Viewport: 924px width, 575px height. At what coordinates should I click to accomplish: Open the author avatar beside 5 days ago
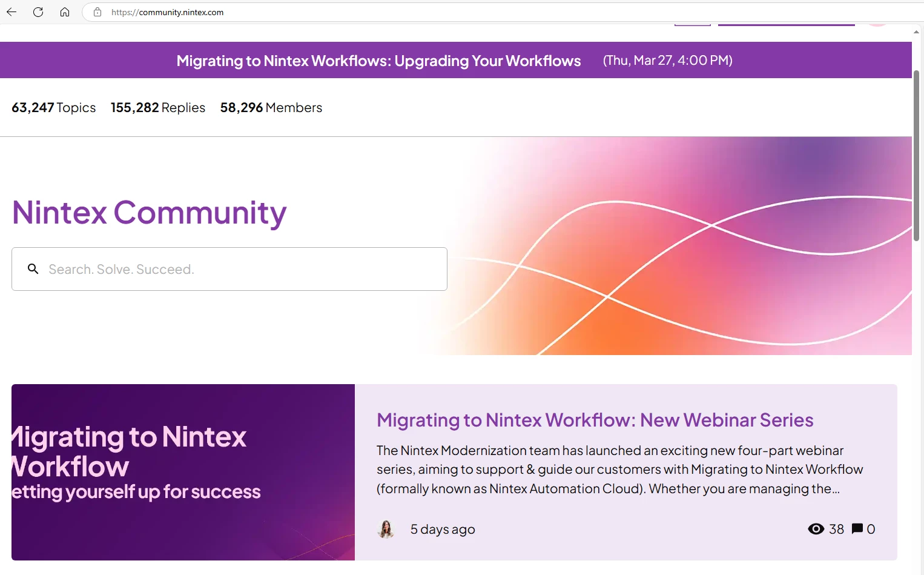click(386, 529)
